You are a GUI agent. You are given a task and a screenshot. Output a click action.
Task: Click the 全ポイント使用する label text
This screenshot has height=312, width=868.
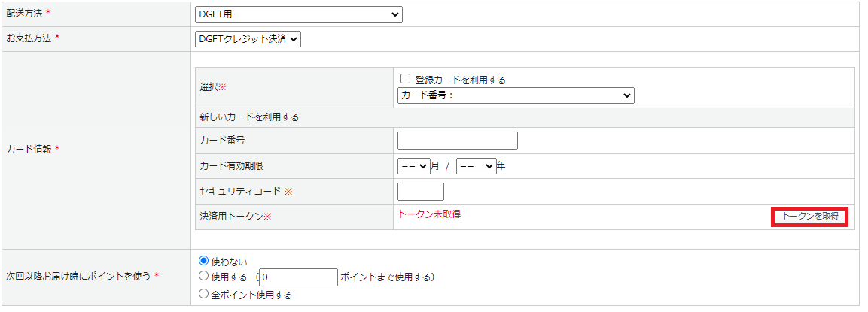(251, 295)
